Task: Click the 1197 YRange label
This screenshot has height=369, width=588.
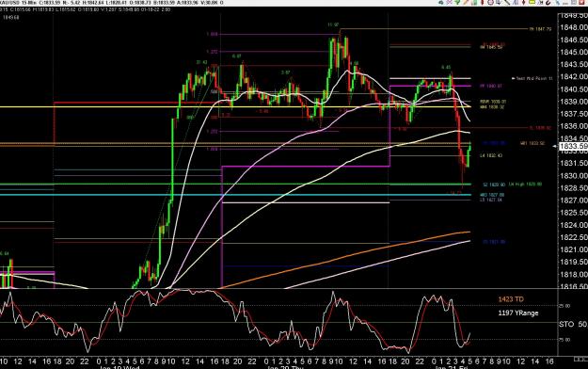Action: [x=517, y=313]
